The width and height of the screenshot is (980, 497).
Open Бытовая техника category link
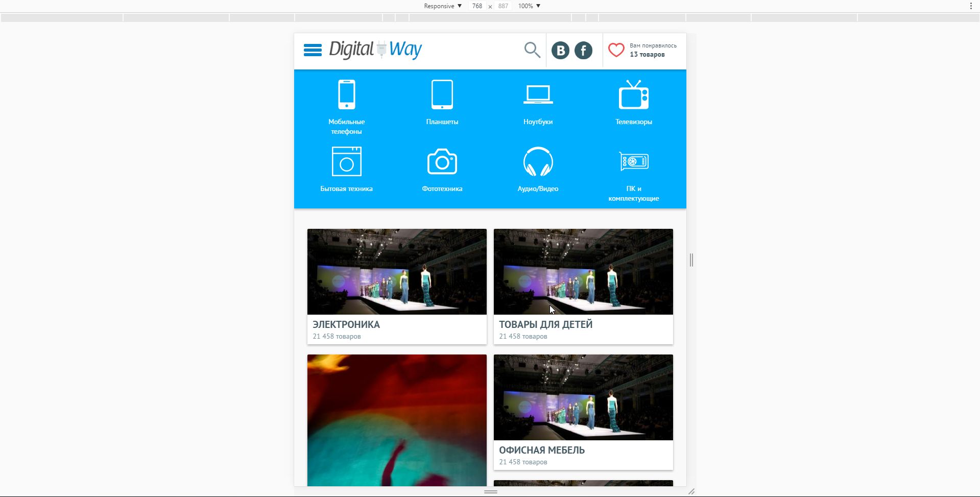click(x=347, y=188)
